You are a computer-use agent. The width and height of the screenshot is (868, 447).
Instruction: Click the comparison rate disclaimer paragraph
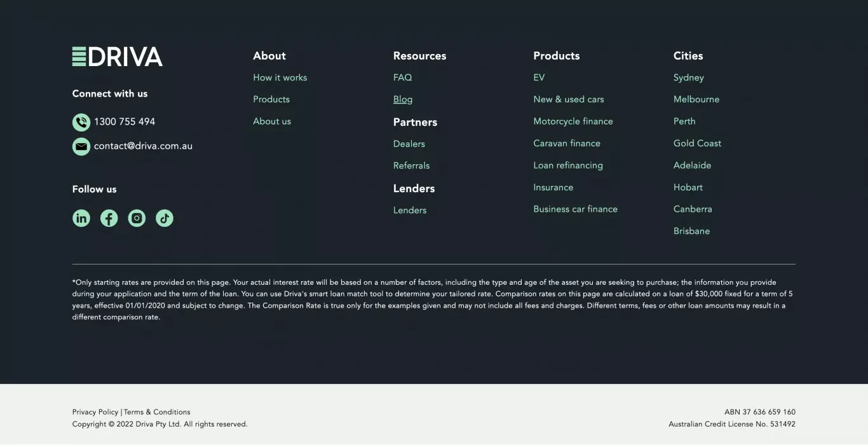433,299
